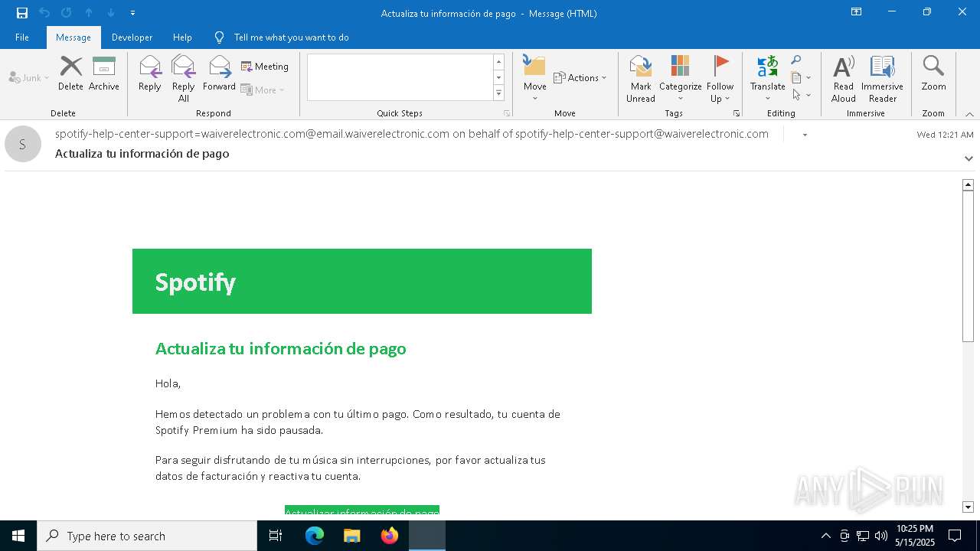The height and width of the screenshot is (551, 980).
Task: Launch Firefox from the taskbar
Action: (x=390, y=536)
